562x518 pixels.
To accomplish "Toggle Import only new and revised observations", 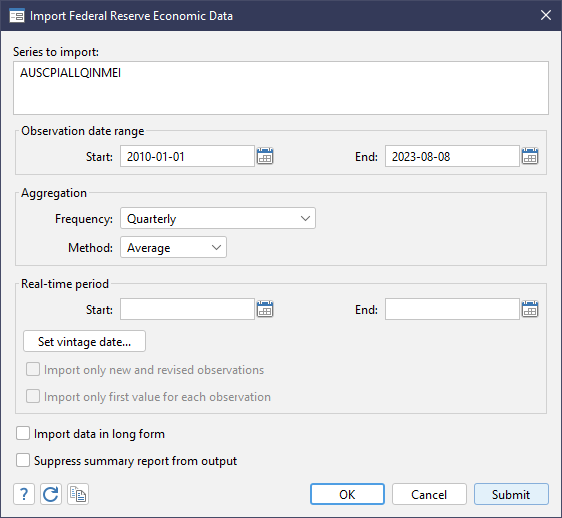I will coord(33,369).
